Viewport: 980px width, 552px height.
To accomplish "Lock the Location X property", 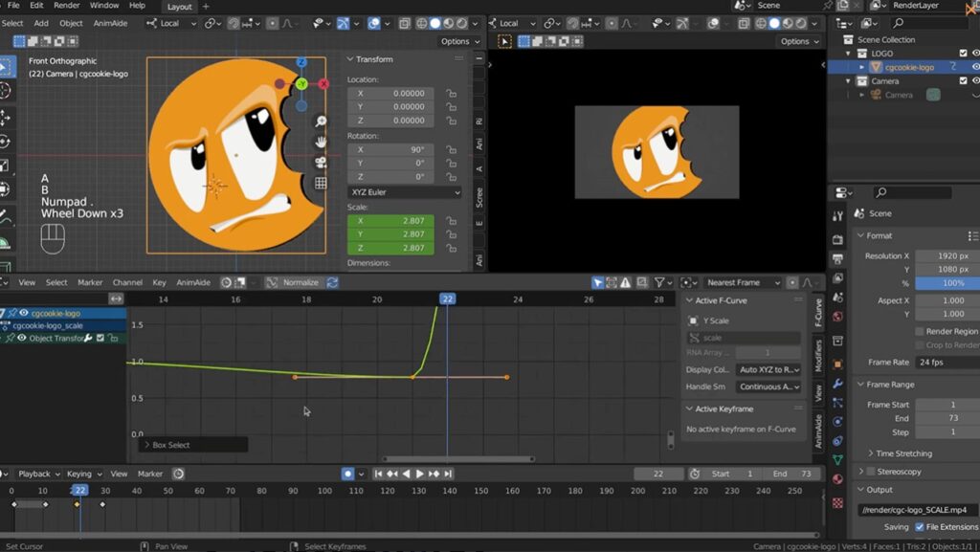I will [451, 94].
